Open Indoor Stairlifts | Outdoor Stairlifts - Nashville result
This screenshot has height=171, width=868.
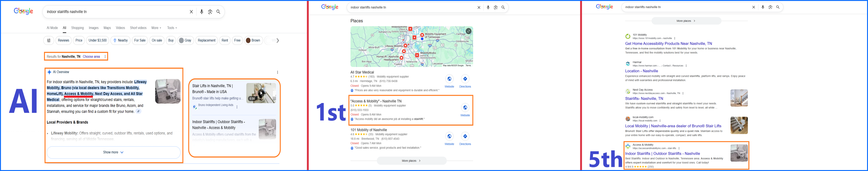click(x=662, y=154)
